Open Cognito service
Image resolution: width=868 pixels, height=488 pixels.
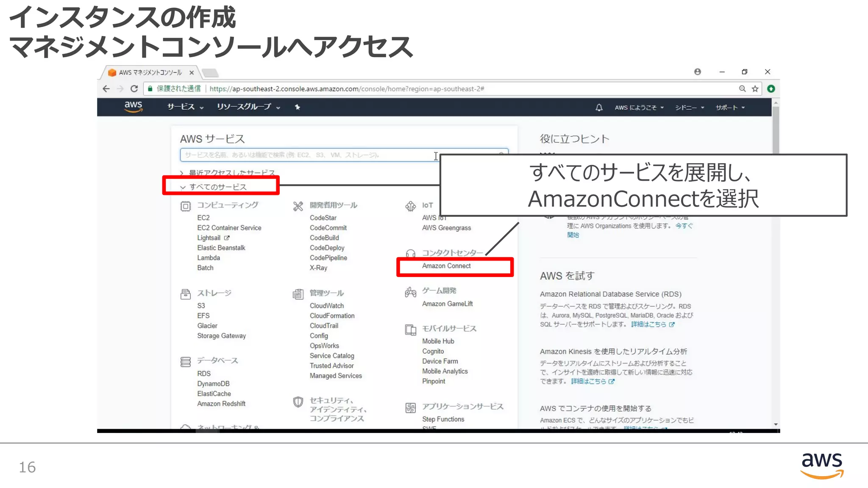433,351
